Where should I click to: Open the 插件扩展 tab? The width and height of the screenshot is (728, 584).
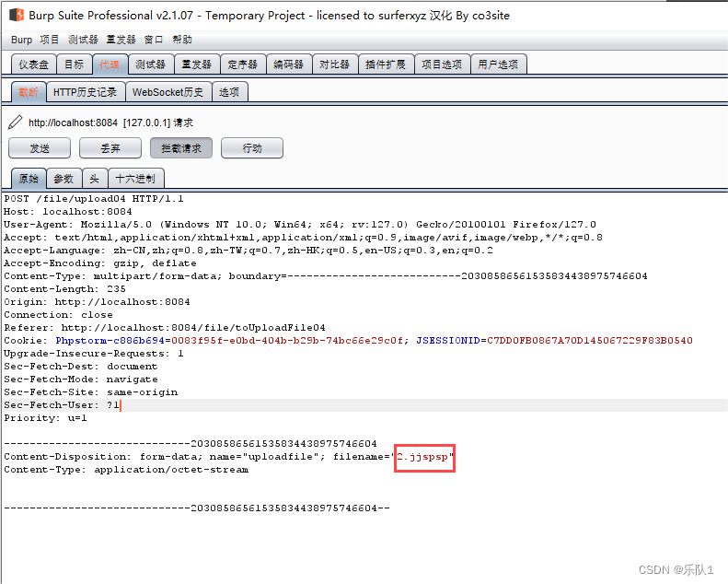(386, 64)
